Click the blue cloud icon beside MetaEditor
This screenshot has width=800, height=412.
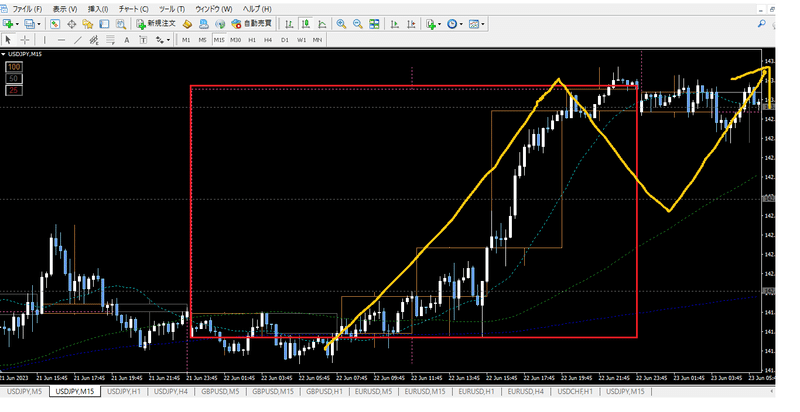pos(204,24)
